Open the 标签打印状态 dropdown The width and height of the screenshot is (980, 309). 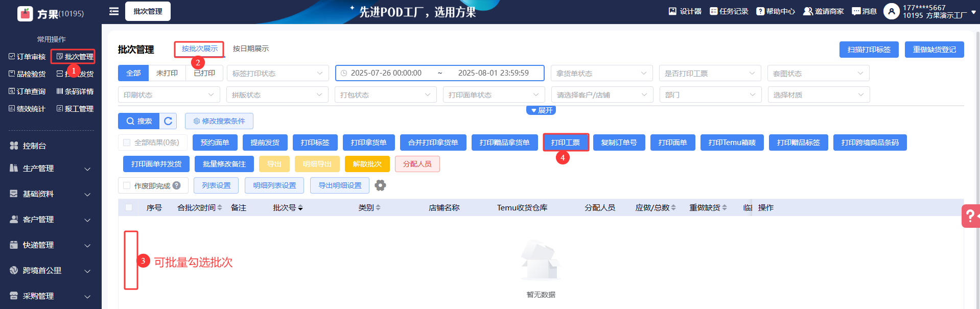pos(277,74)
